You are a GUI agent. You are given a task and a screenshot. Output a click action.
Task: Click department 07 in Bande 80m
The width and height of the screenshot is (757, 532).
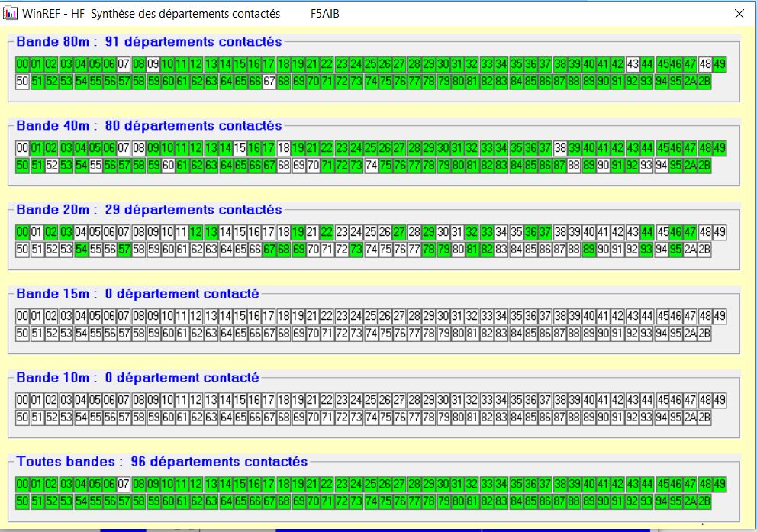(124, 64)
